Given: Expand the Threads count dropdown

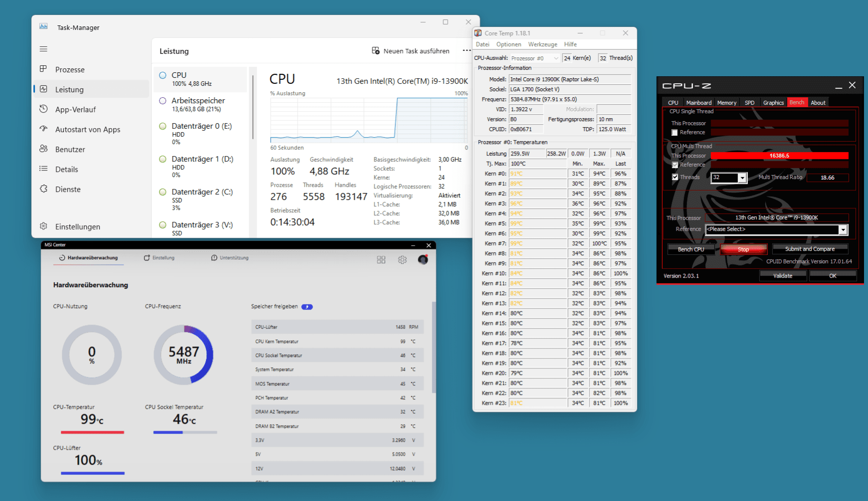Looking at the screenshot, I should 742,178.
